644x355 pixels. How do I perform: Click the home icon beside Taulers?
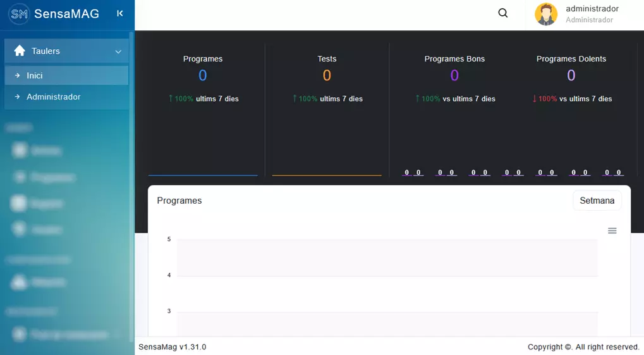point(20,51)
